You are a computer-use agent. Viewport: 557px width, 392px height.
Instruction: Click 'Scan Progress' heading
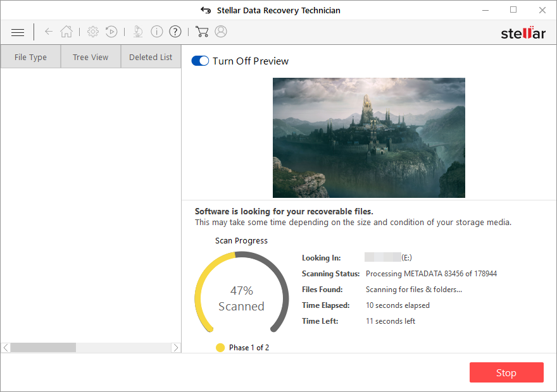(x=241, y=240)
